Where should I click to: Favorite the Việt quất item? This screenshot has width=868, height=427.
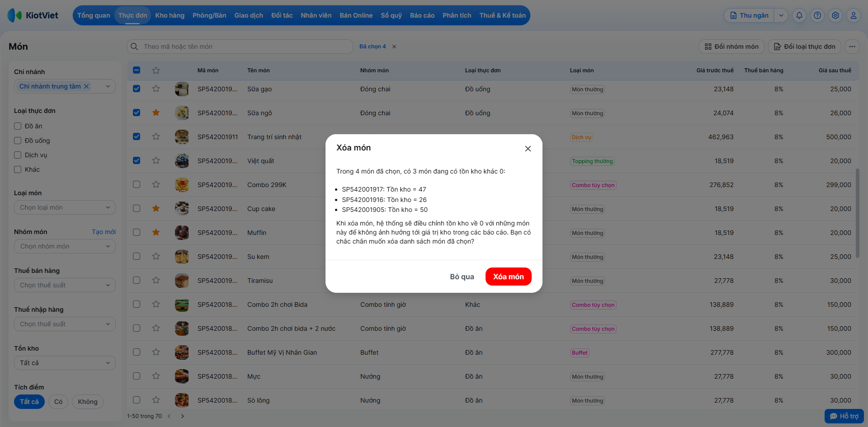(x=156, y=160)
